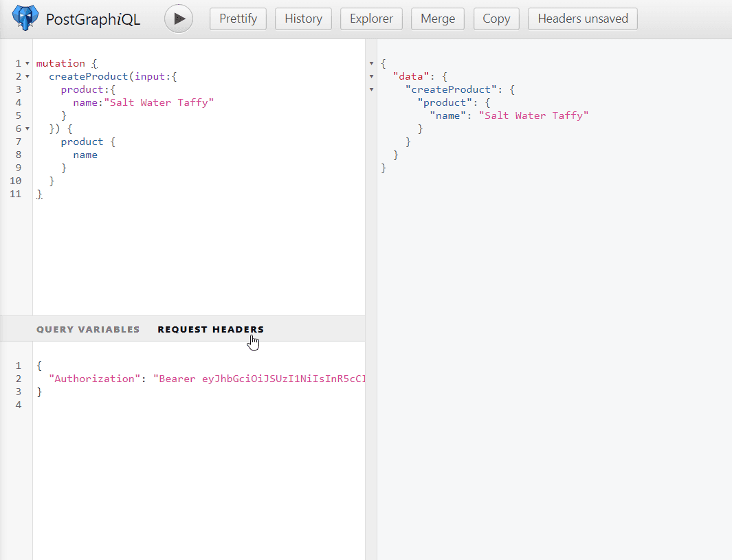Collapse the createProduct fold arrow on line 2
The image size is (732, 560).
[x=27, y=76]
